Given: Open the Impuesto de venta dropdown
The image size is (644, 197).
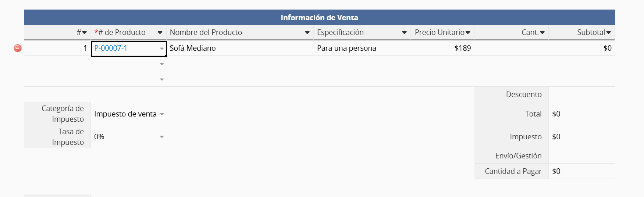Looking at the screenshot, I should pos(162,114).
